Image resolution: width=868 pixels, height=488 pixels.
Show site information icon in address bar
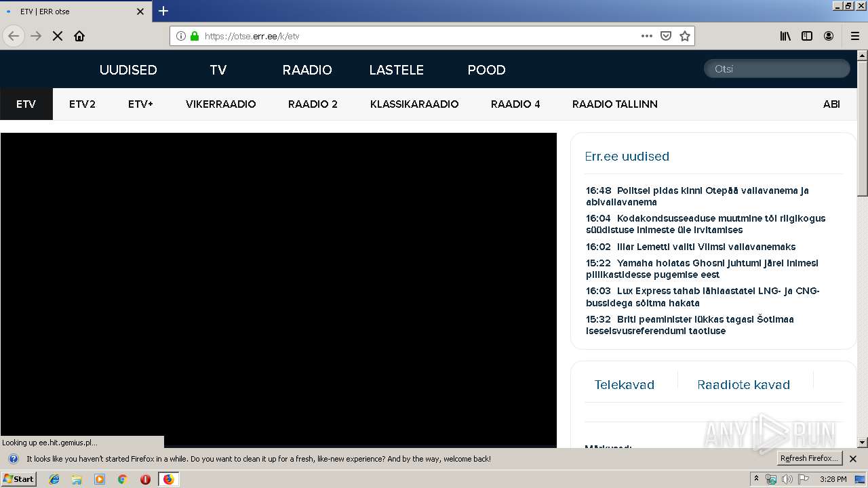click(181, 36)
